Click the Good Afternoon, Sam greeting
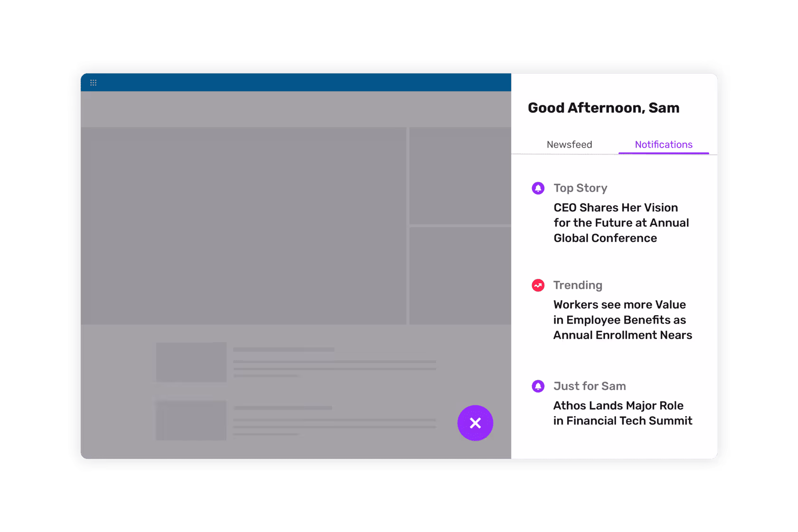The image size is (798, 532). coord(603,108)
